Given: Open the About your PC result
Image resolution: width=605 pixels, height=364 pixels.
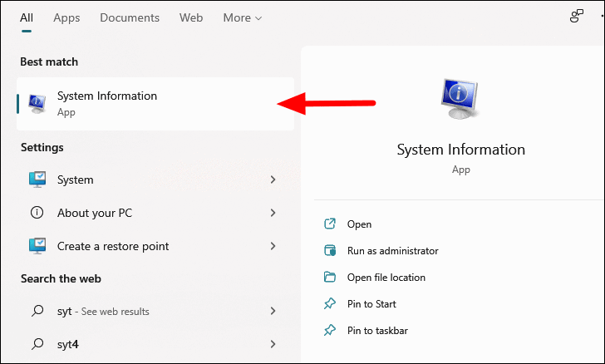Looking at the screenshot, I should (x=155, y=213).
